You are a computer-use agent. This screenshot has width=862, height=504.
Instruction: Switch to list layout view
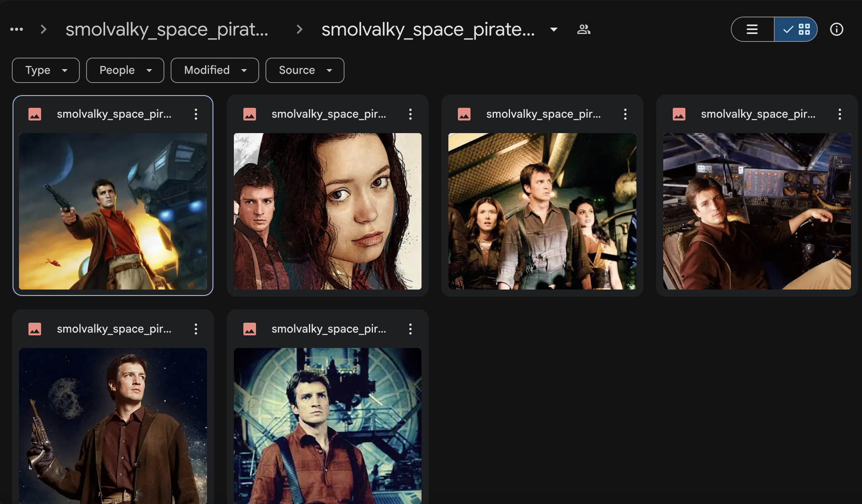[x=752, y=29]
